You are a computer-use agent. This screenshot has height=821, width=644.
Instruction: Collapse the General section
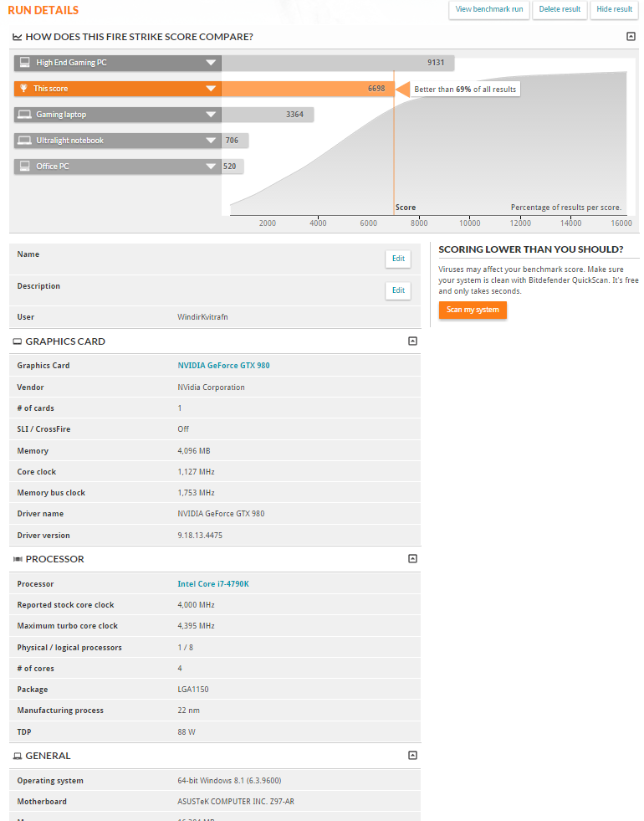point(412,755)
